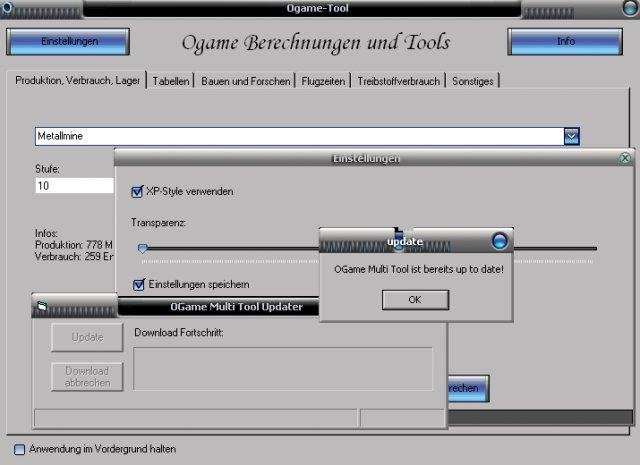Image resolution: width=640 pixels, height=465 pixels.
Task: Enable Anwendung im Vordergrund halten checkbox
Action: tap(19, 449)
